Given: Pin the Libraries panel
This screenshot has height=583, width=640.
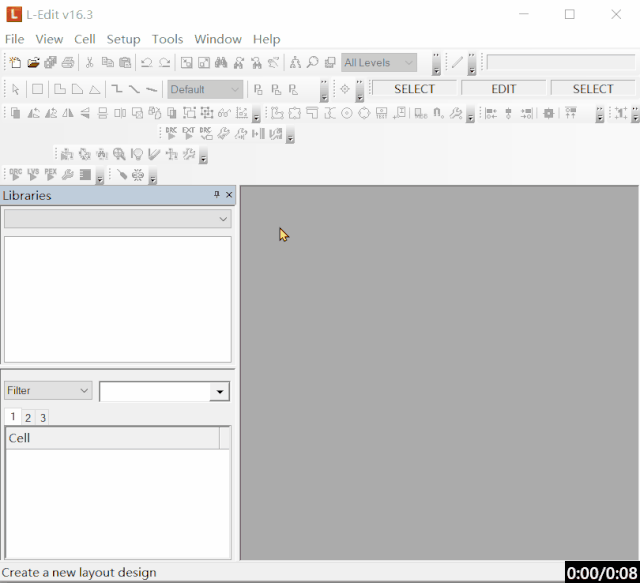Looking at the screenshot, I should point(217,194).
